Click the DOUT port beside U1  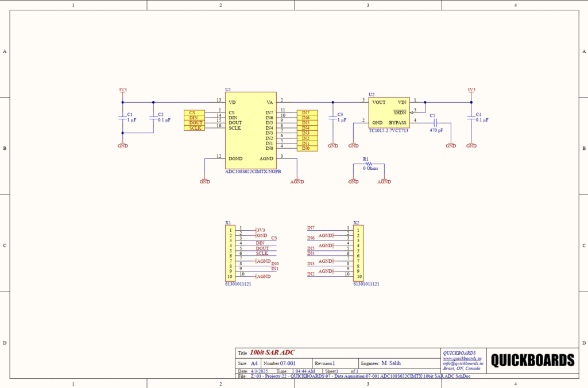pos(194,123)
